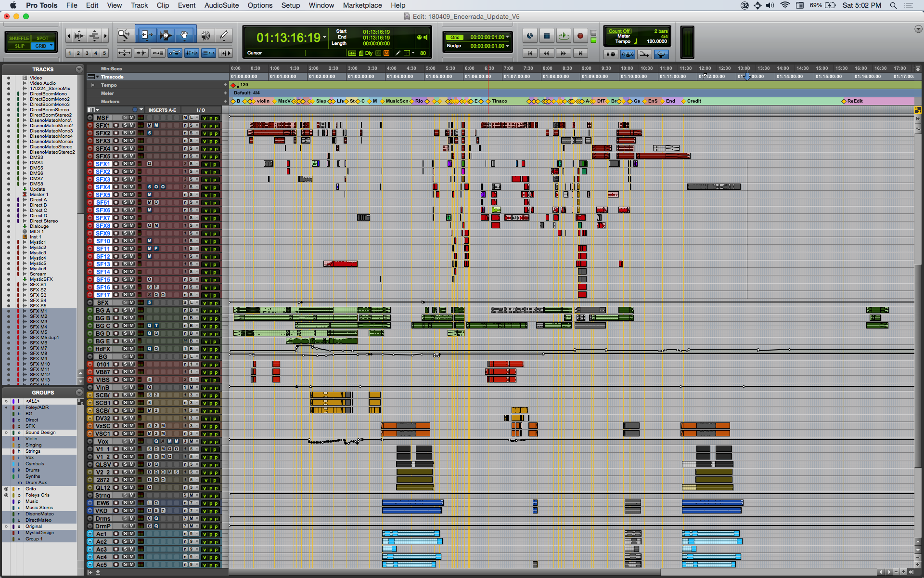This screenshot has width=924, height=578.
Task: Open the edit window view selector dropdown
Action: (92, 110)
